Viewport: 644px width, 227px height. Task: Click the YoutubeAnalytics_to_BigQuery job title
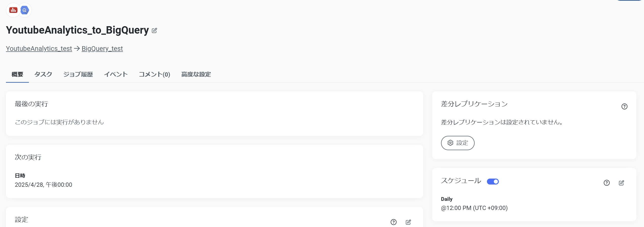click(77, 30)
